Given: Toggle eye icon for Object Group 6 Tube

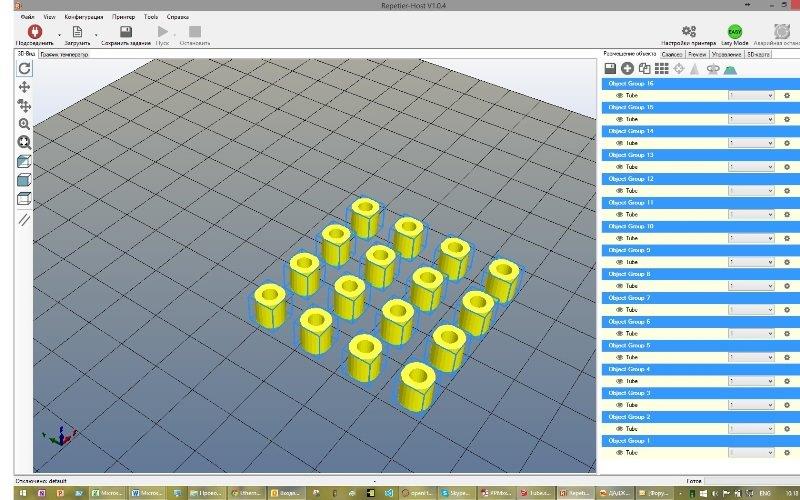Looking at the screenshot, I should (619, 334).
